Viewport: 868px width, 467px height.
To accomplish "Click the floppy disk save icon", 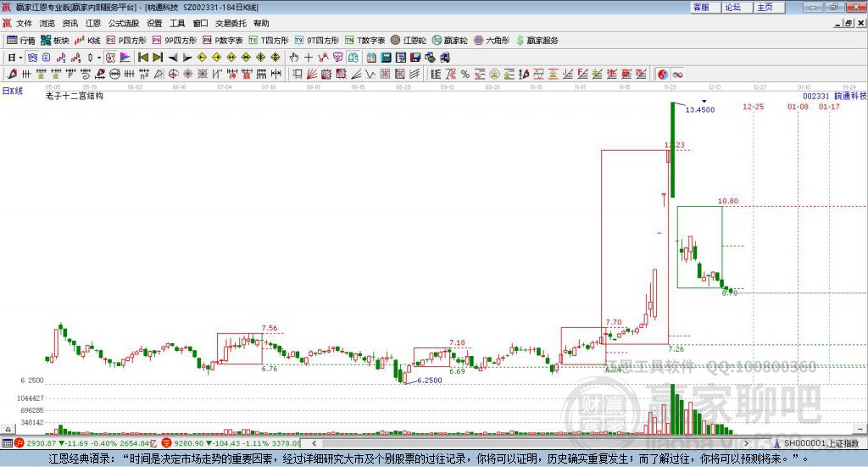I will pos(415,58).
